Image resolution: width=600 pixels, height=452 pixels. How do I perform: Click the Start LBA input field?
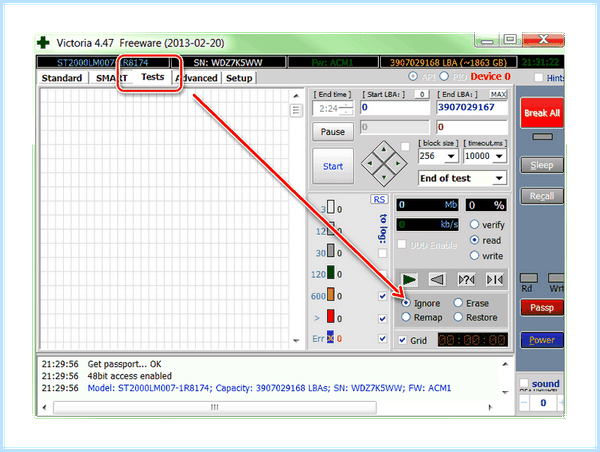pos(395,108)
